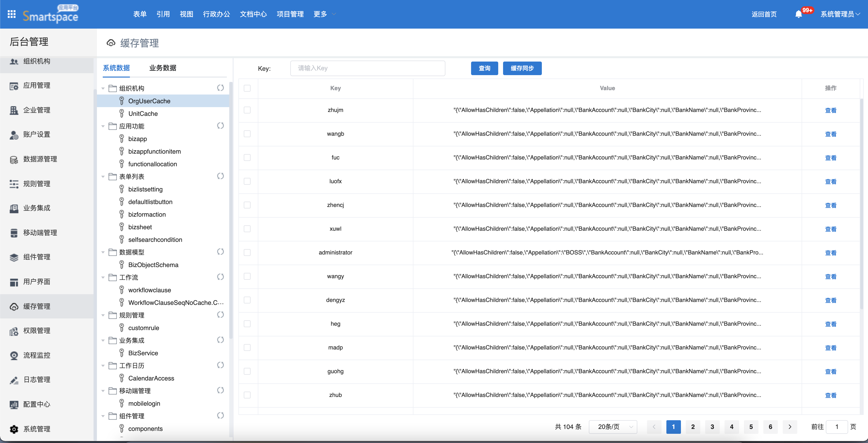Image resolution: width=868 pixels, height=443 pixels.
Task: Refresh the 组织机构 folder cache icon
Action: 220,87
